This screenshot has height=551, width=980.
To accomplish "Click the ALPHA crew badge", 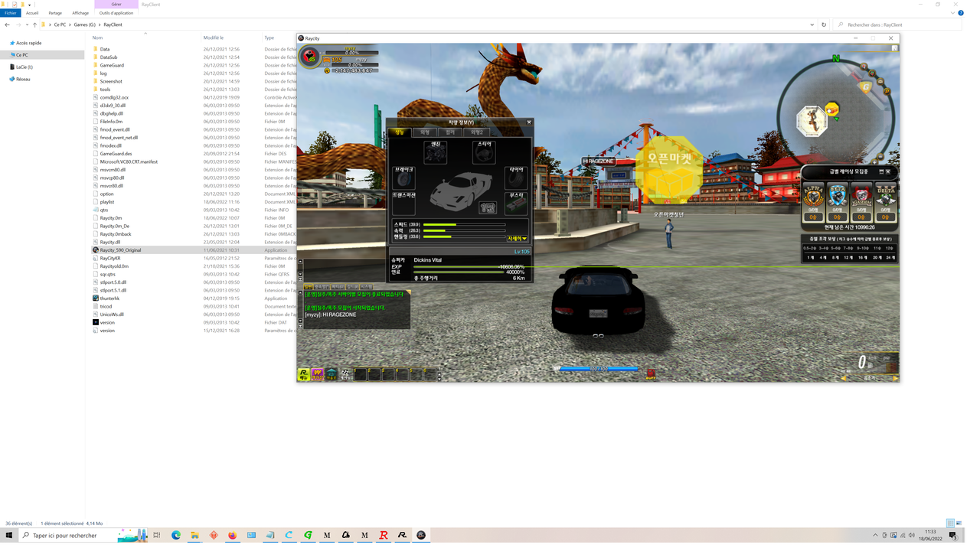I will click(x=813, y=194).
